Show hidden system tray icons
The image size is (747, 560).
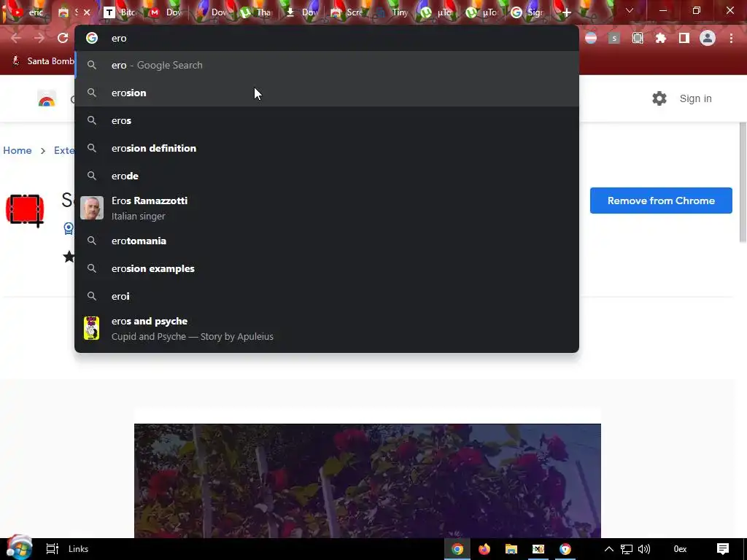pyautogui.click(x=608, y=549)
